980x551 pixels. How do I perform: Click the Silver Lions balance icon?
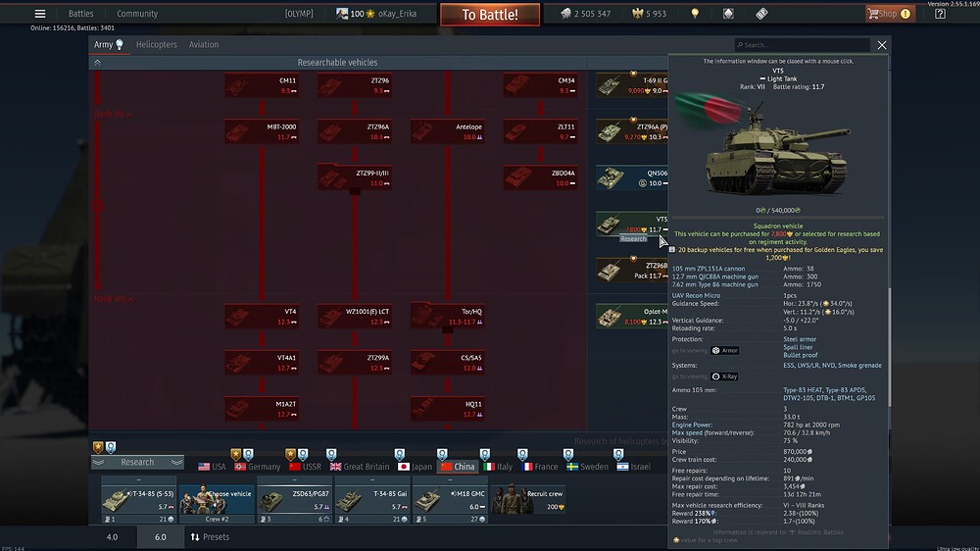565,14
